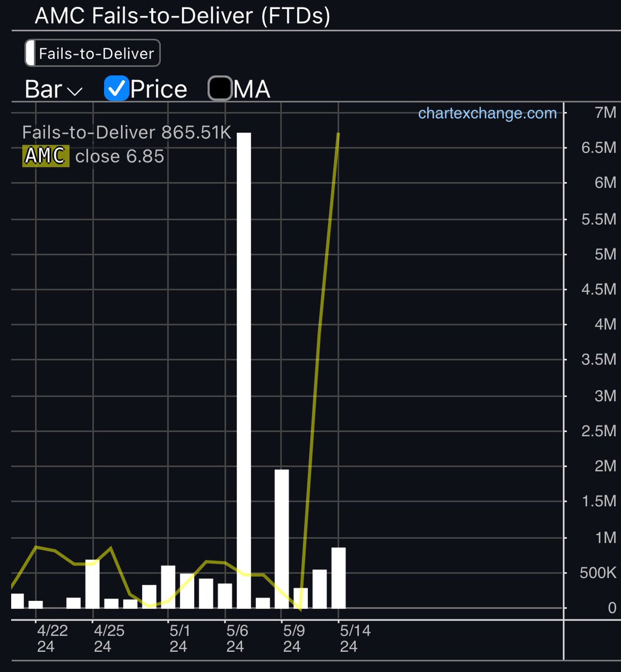This screenshot has width=621, height=672.
Task: Click the AMC Fails-to-Deliver (FTDs) title
Action: click(x=183, y=16)
